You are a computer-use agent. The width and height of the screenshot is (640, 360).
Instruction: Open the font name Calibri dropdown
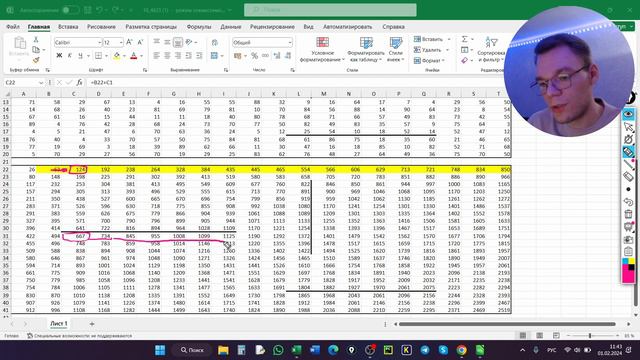[99, 42]
